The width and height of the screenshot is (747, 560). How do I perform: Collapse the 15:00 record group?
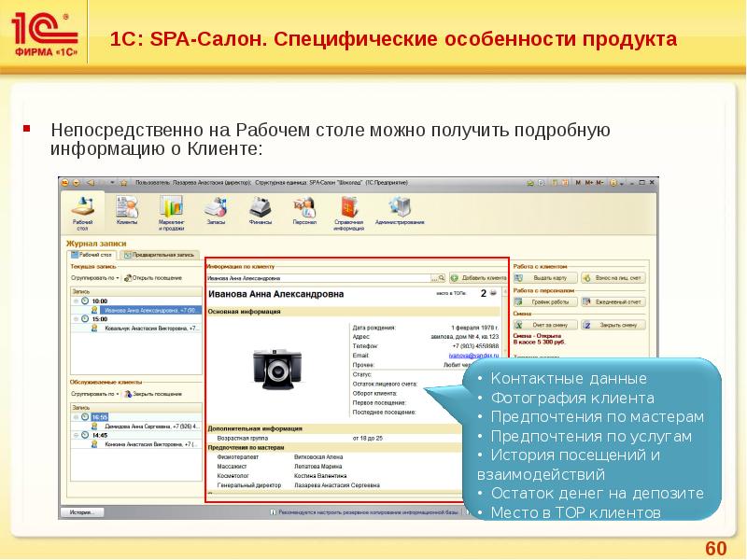pyautogui.click(x=76, y=319)
